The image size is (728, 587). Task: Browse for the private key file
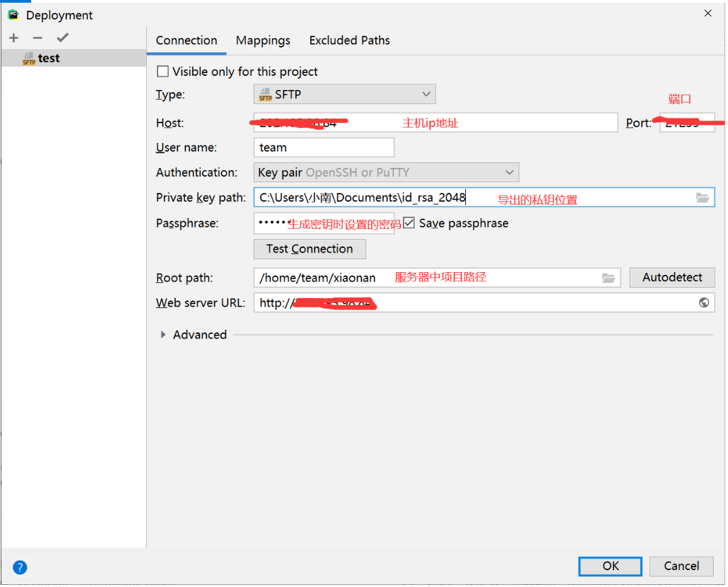[x=702, y=198]
